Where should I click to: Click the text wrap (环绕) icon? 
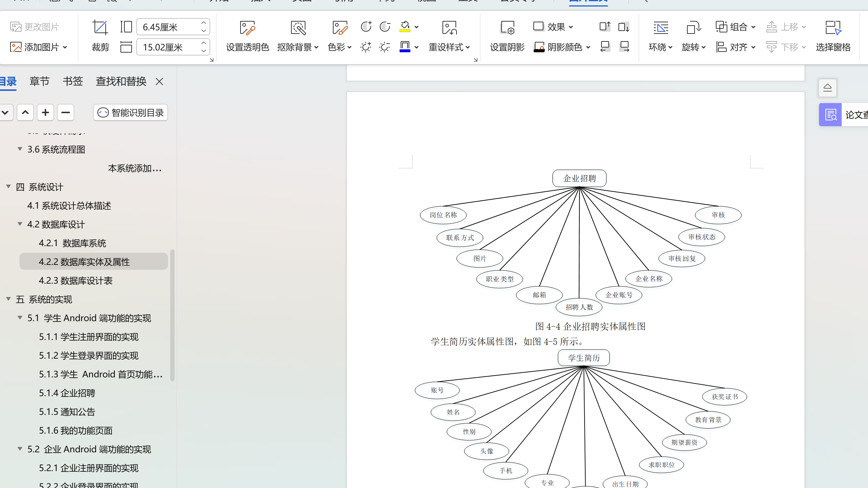click(x=660, y=28)
